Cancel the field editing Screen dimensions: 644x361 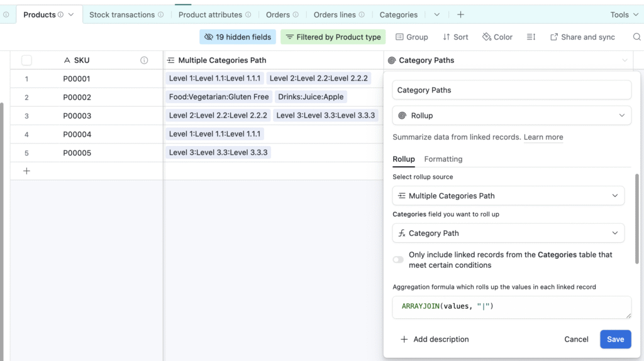[x=576, y=339]
